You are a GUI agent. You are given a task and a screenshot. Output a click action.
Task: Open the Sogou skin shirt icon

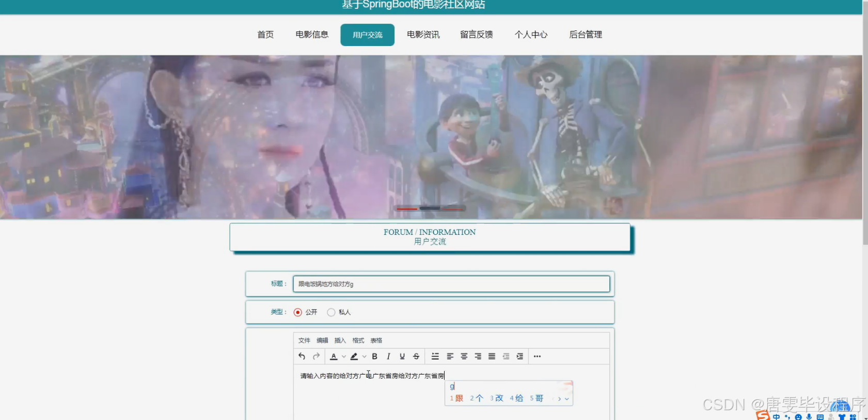[842, 417]
